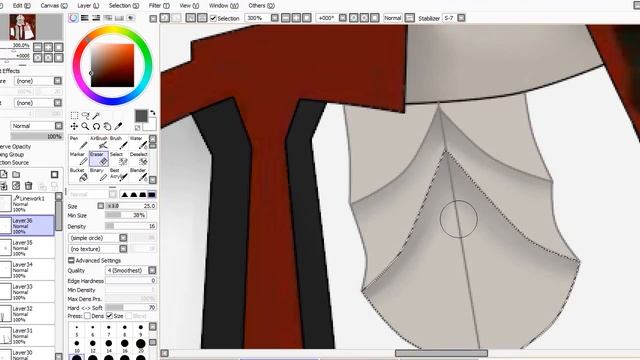
Task: Activate the hand pan tool
Action: point(107,127)
